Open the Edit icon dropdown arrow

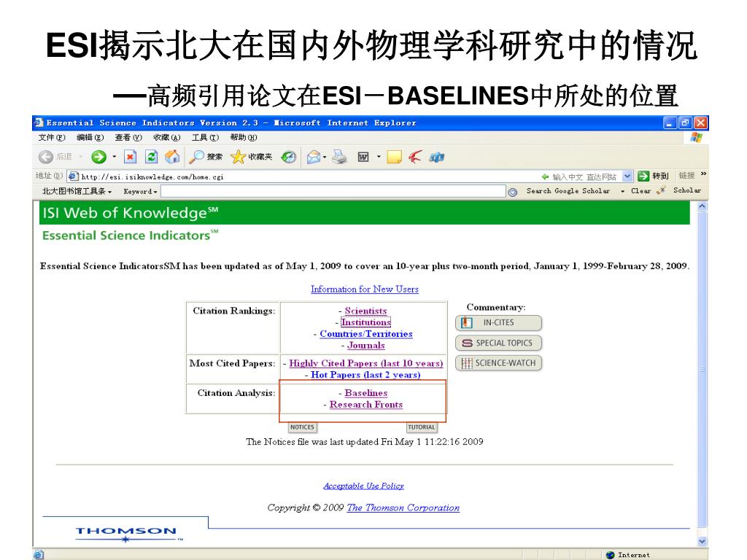(x=379, y=156)
